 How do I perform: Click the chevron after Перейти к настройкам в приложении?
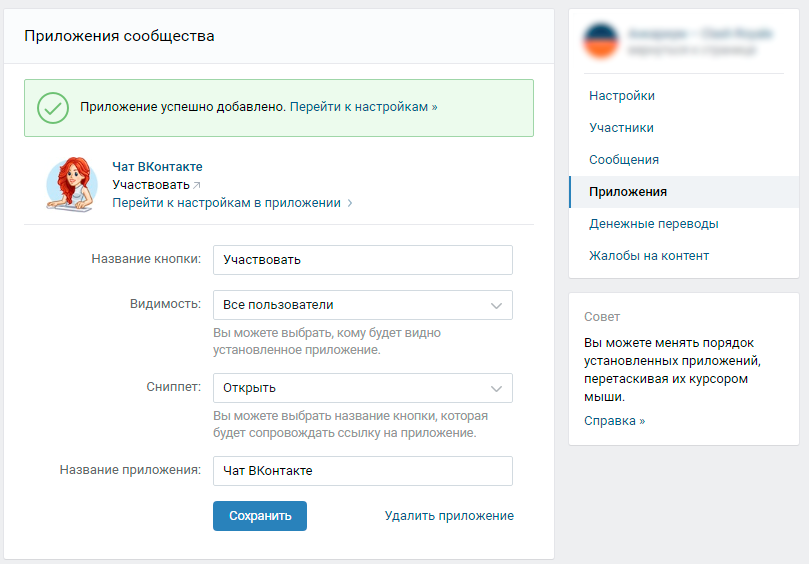pos(350,203)
